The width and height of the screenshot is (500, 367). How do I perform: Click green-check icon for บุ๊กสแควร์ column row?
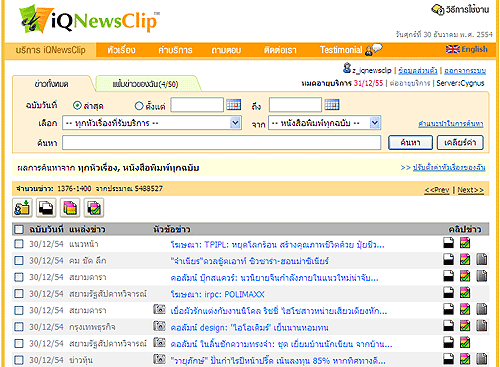(465, 276)
